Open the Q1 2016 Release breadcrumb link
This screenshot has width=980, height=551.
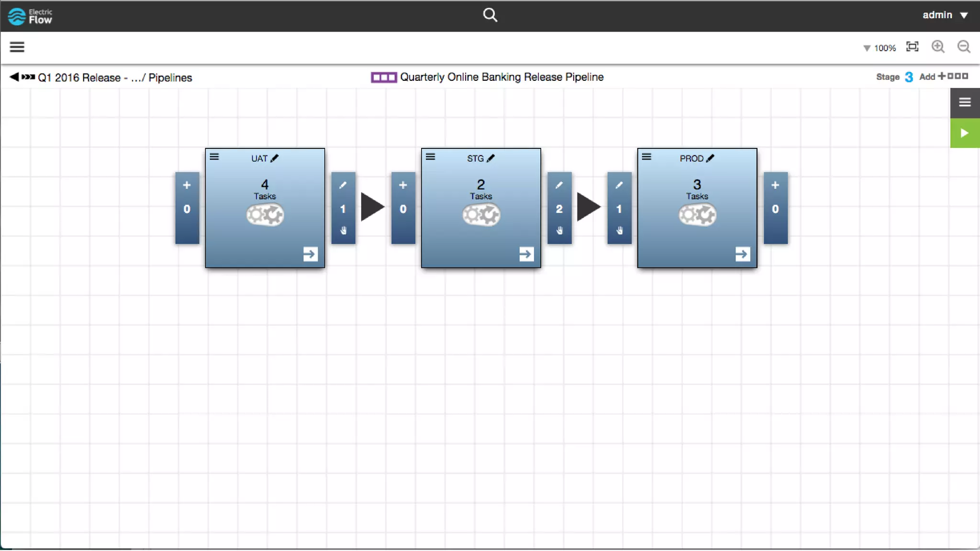pyautogui.click(x=79, y=77)
